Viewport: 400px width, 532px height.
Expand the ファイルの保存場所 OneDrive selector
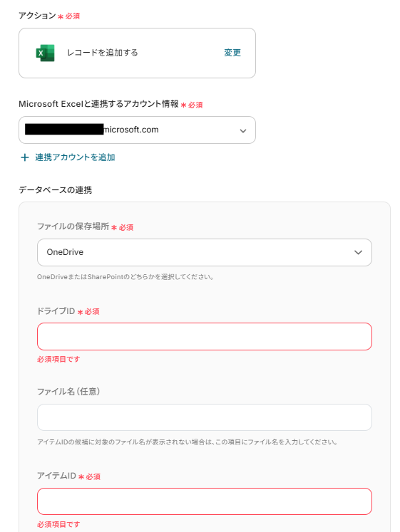click(205, 252)
